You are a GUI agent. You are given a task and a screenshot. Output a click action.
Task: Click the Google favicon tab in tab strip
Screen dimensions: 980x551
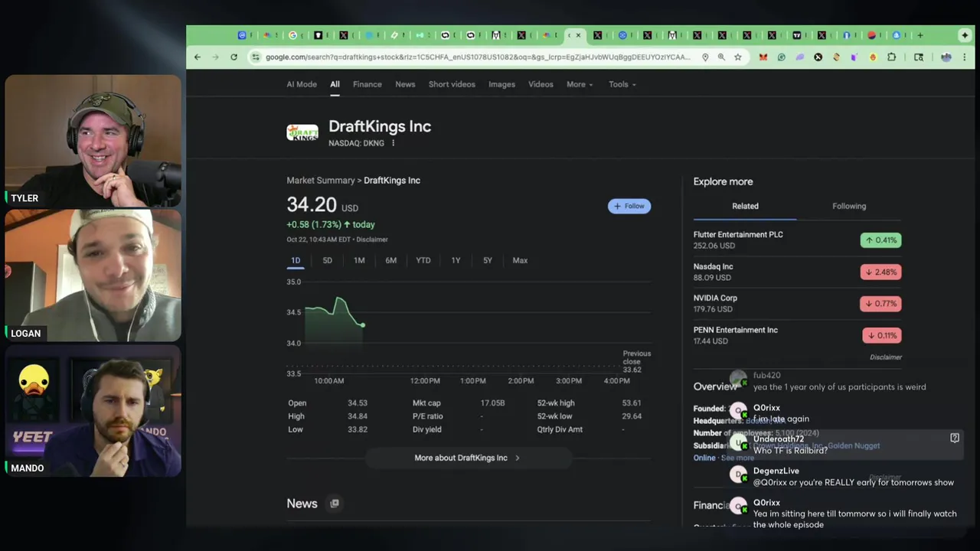pyautogui.click(x=292, y=35)
